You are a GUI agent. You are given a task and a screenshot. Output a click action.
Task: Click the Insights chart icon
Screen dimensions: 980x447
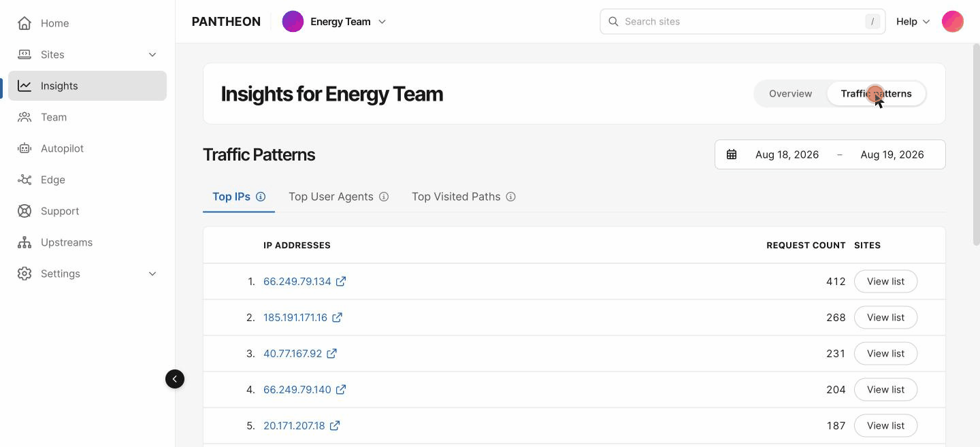click(24, 86)
